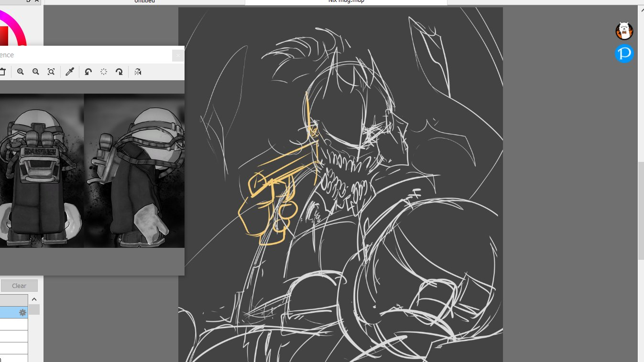Flip the reference image horizontally
Screen dimensions: 644x362
(x=138, y=72)
